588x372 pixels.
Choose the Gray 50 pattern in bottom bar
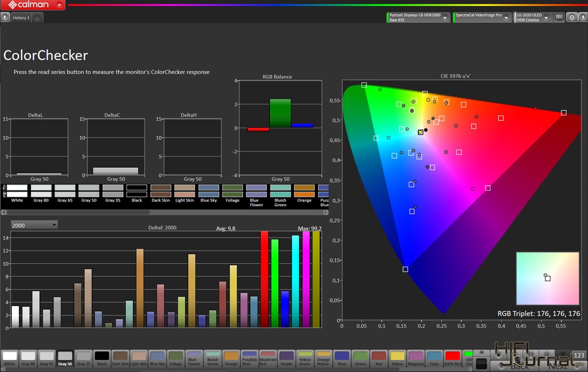tap(65, 358)
